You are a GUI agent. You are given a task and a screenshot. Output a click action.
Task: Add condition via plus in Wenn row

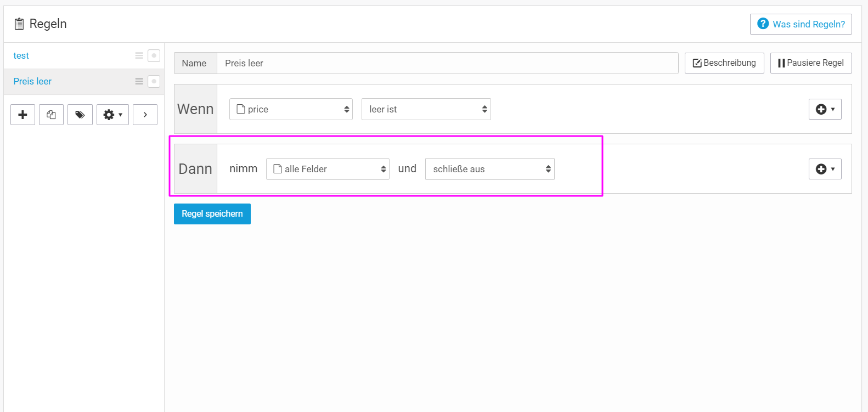825,109
